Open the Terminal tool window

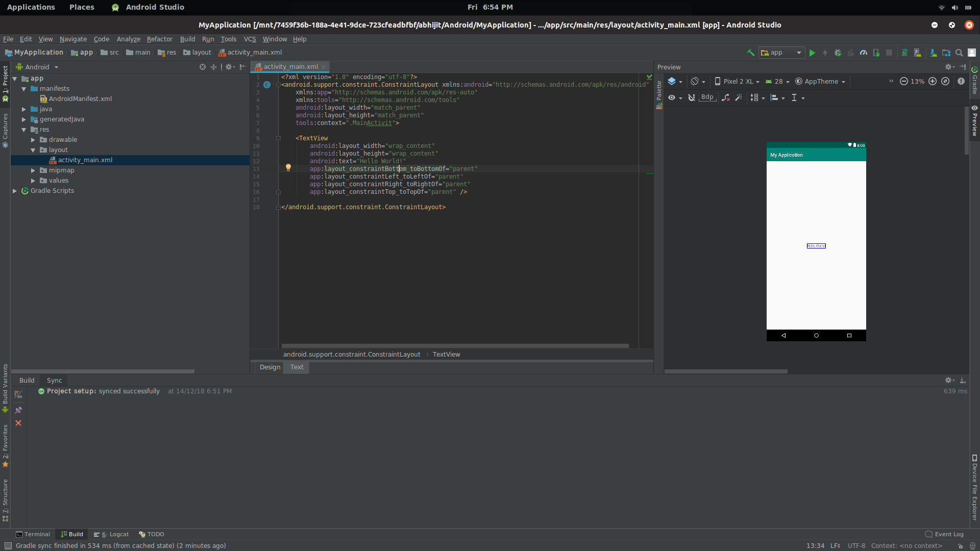tap(33, 534)
